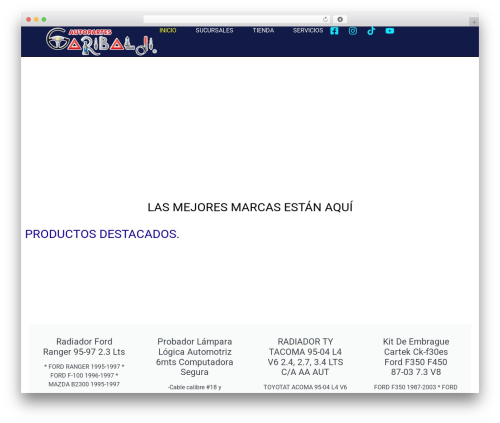Open the TikTok profile icon

[x=371, y=31]
